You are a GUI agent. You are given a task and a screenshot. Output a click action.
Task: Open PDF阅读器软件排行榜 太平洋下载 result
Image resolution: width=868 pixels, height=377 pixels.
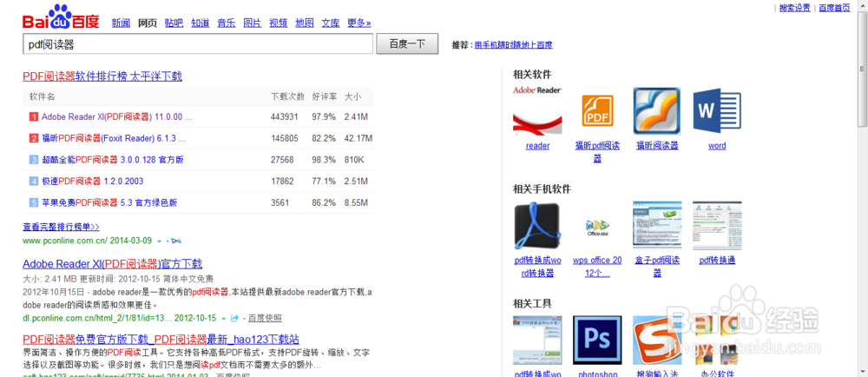[x=102, y=76]
